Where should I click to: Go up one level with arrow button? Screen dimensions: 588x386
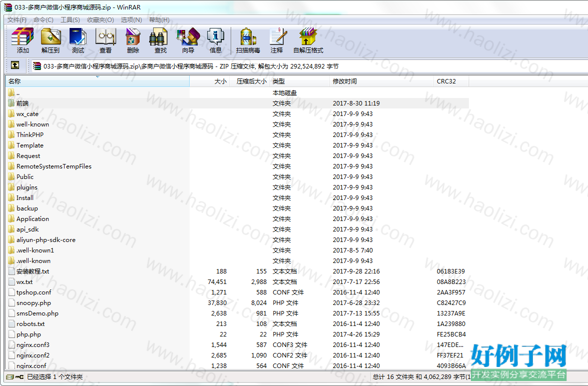(15, 65)
